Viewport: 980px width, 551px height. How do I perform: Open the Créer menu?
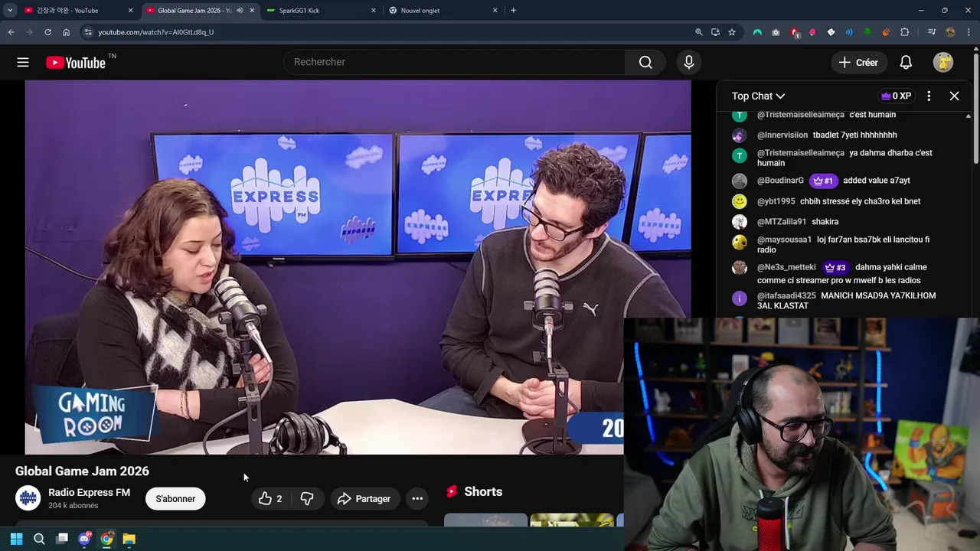click(x=858, y=63)
